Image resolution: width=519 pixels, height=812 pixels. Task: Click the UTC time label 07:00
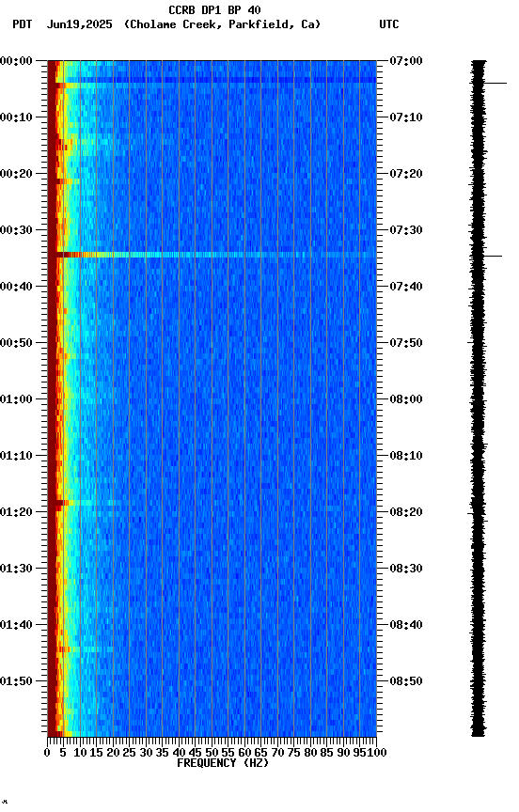[406, 62]
